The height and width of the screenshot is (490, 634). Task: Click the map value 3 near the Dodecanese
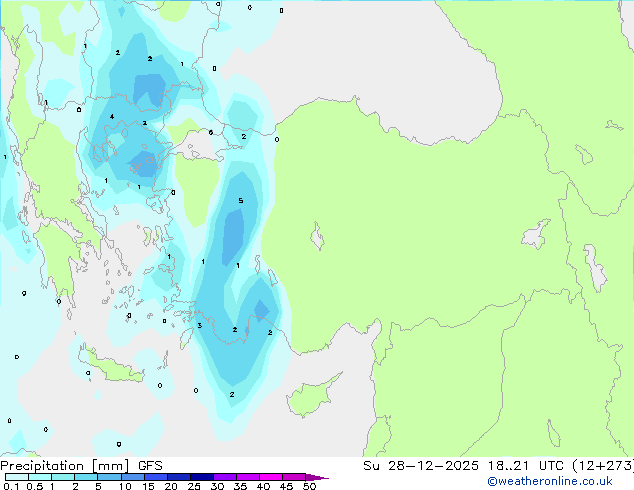(x=199, y=325)
